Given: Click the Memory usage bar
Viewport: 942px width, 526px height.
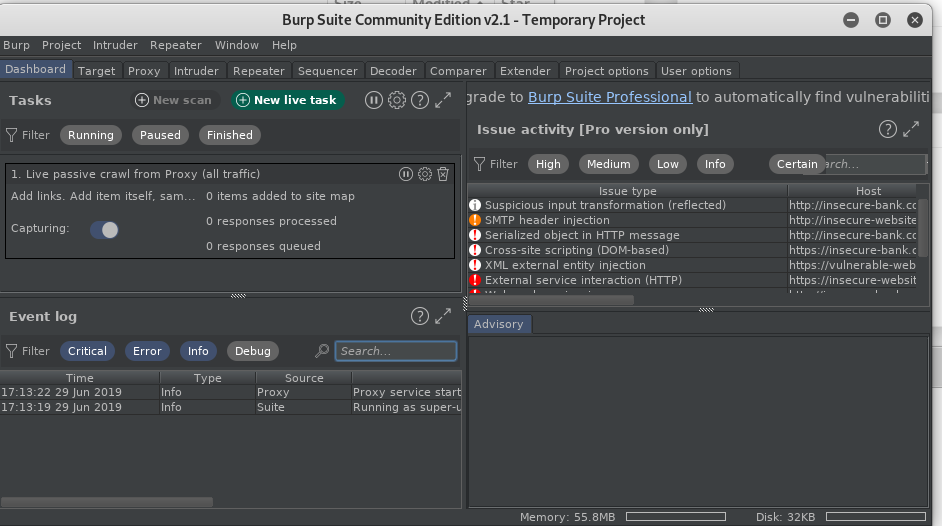Looking at the screenshot, I should pos(676,516).
